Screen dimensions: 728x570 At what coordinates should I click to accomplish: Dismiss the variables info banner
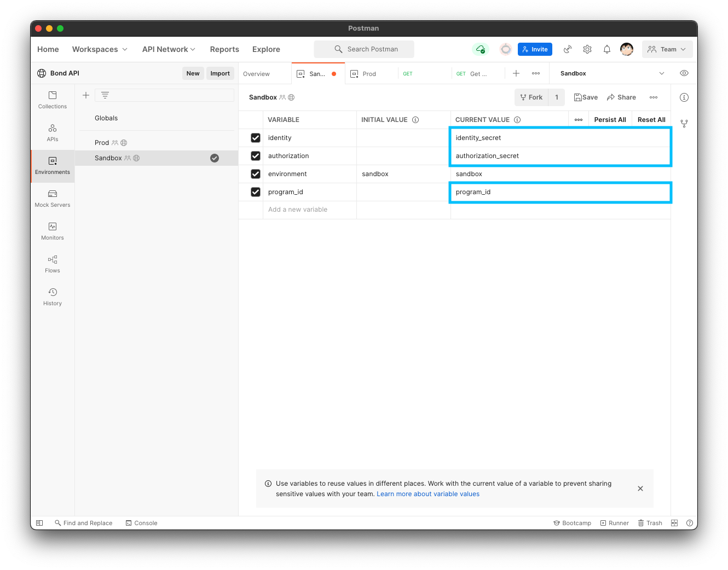(640, 488)
